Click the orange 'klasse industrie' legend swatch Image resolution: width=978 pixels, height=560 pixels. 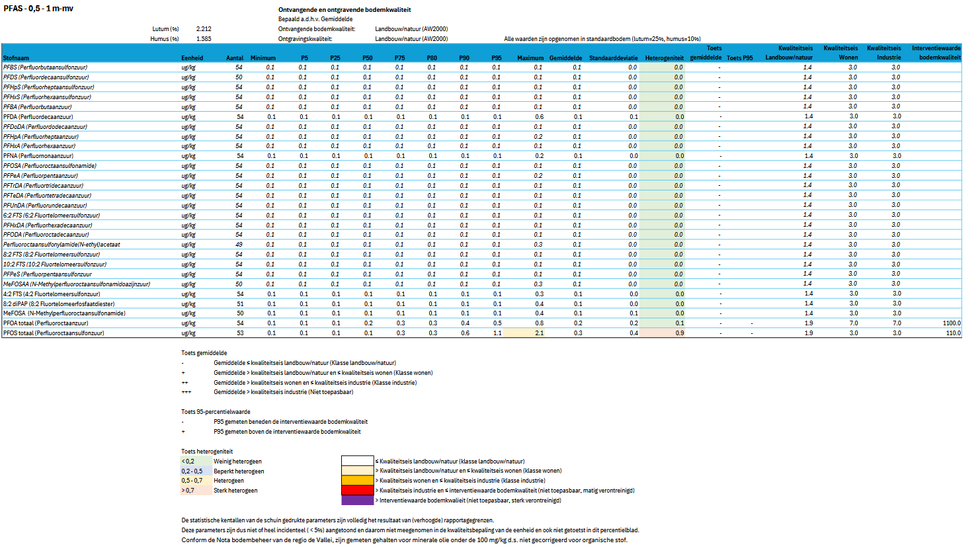tap(357, 481)
